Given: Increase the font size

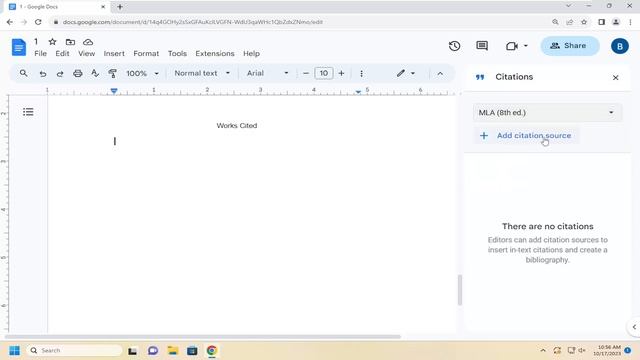Looking at the screenshot, I should 341,73.
